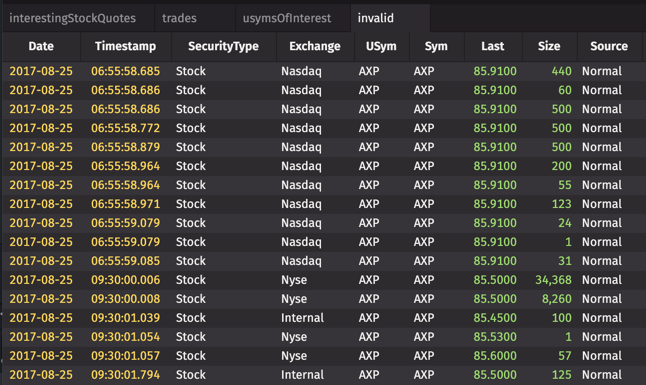Screen dimensions: 646x385
Task: Select Exchange cell Internal at 09:30:01.039
Action: 302,318
